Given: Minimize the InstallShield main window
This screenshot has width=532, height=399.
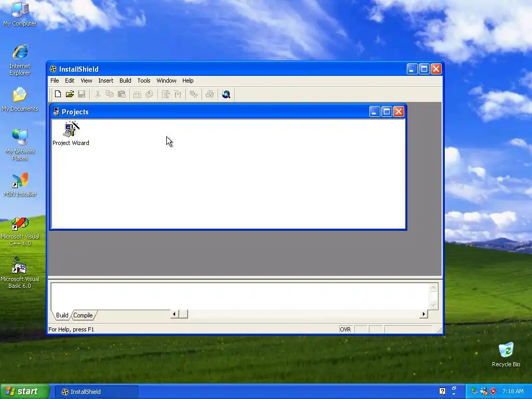Looking at the screenshot, I should (x=412, y=69).
